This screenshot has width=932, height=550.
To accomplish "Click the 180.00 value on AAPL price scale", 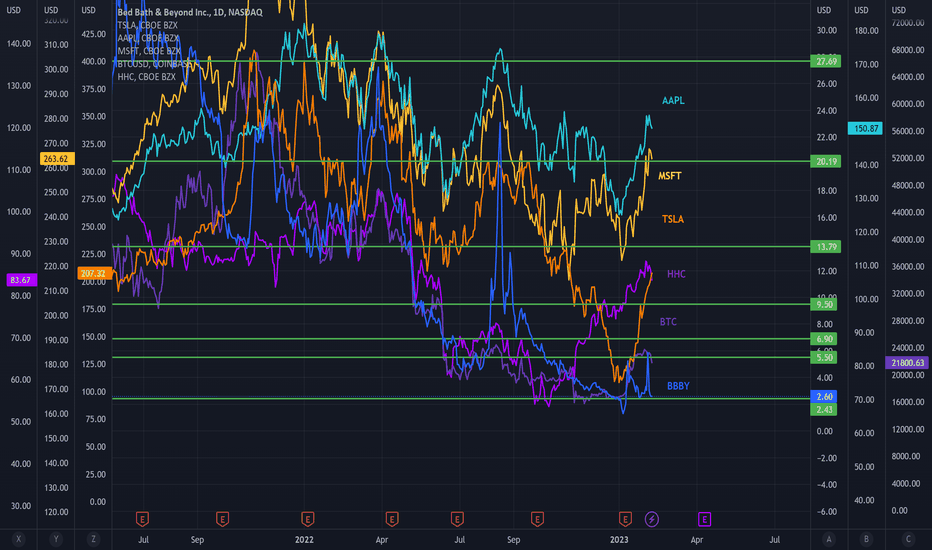I will (866, 30).
